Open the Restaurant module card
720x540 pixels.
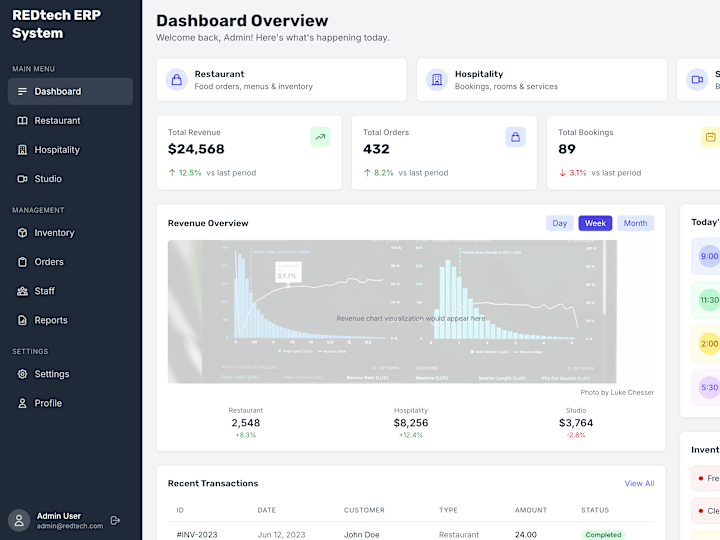point(281,80)
